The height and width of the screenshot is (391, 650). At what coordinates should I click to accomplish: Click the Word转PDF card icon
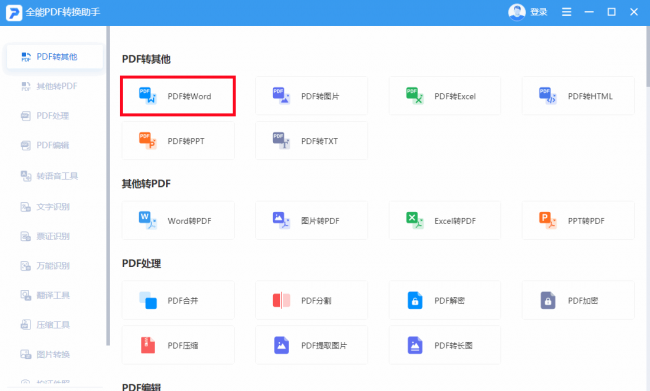click(x=148, y=220)
